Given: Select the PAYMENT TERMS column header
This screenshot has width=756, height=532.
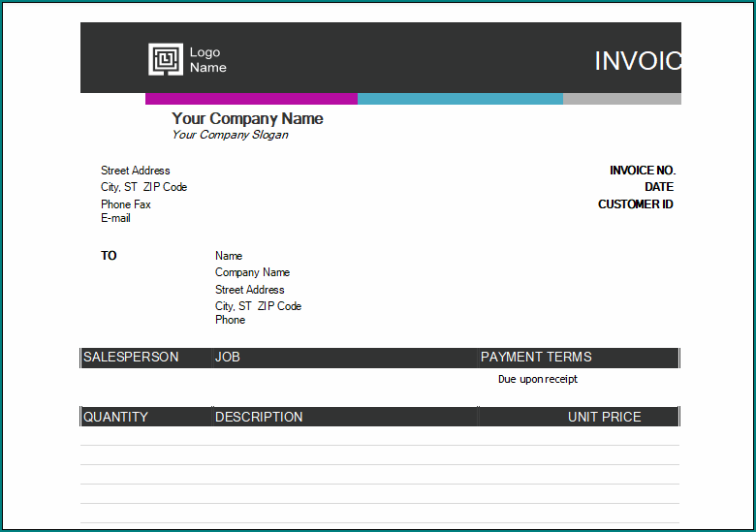Looking at the screenshot, I should click(536, 357).
